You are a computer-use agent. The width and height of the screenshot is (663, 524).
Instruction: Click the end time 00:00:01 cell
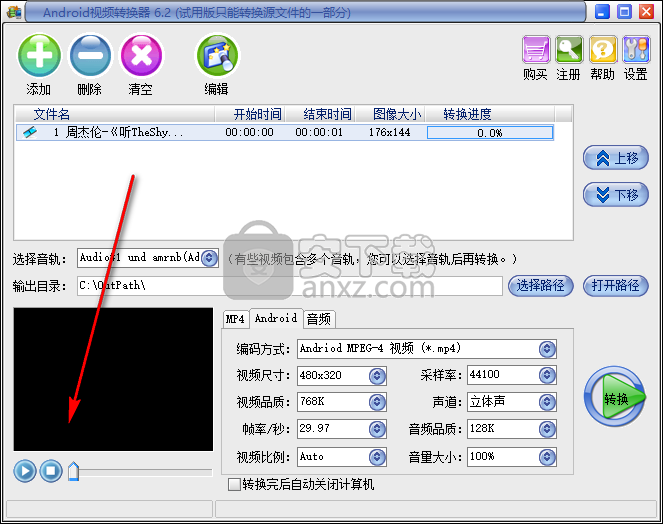[x=319, y=132]
